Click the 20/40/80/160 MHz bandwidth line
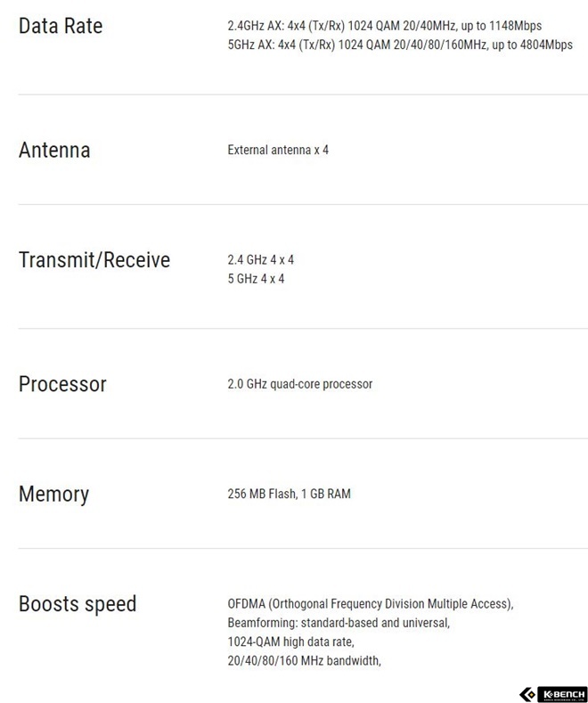Viewport: 588px width, 703px height. click(x=304, y=661)
